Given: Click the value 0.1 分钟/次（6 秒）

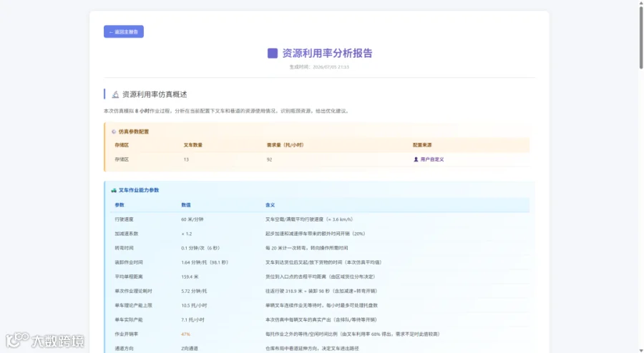Looking at the screenshot, I should (x=202, y=248).
